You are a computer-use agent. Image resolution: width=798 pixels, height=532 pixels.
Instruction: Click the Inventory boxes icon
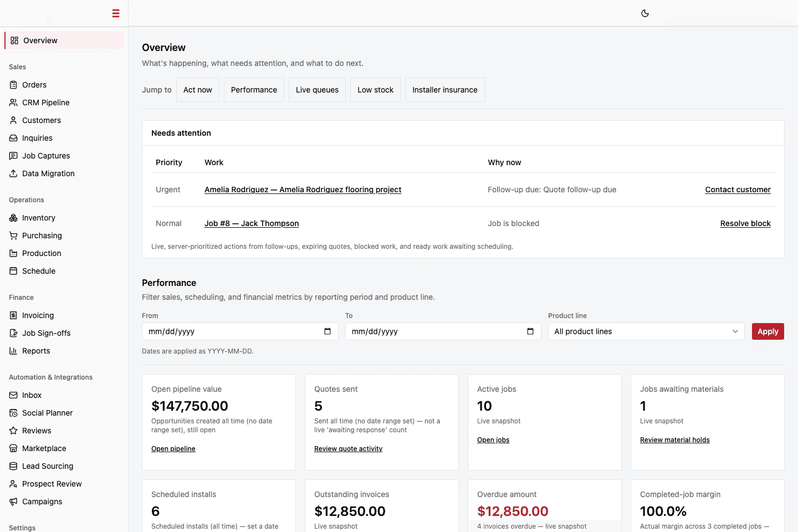tap(13, 218)
